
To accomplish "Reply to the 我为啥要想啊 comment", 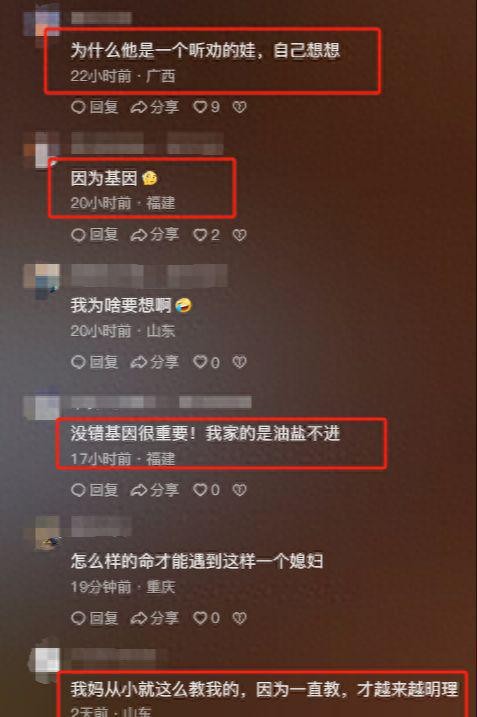I will coord(95,362).
